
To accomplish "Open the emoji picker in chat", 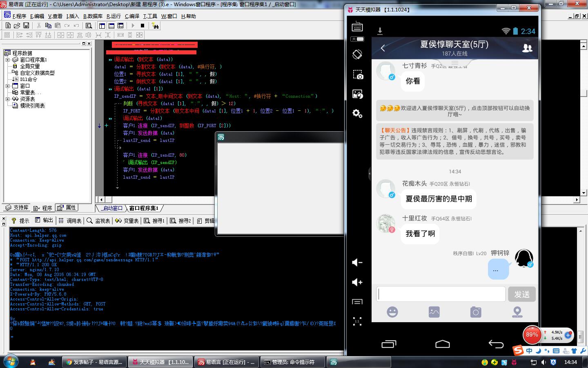I will pos(392,312).
